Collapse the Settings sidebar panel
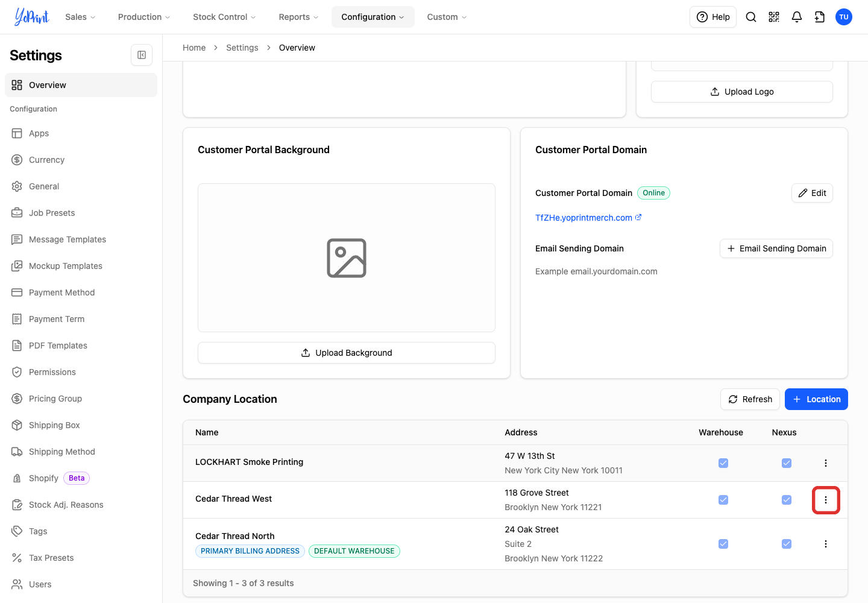 pos(142,55)
